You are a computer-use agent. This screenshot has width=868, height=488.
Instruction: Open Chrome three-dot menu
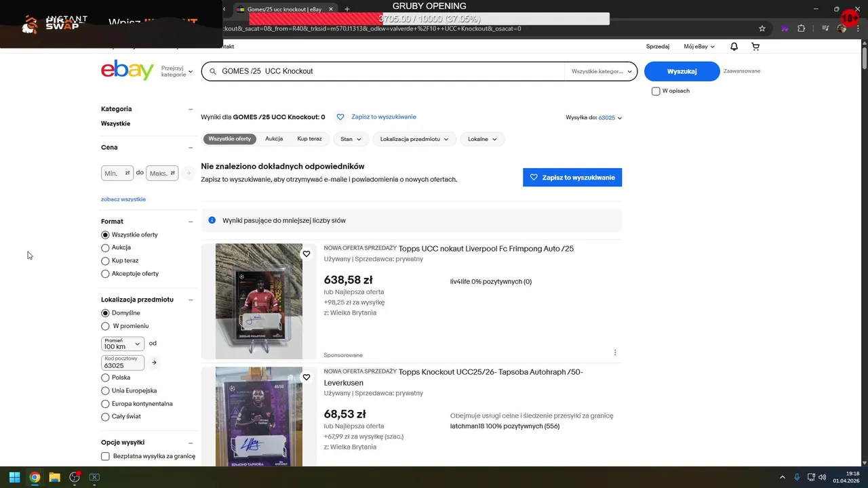tap(859, 28)
